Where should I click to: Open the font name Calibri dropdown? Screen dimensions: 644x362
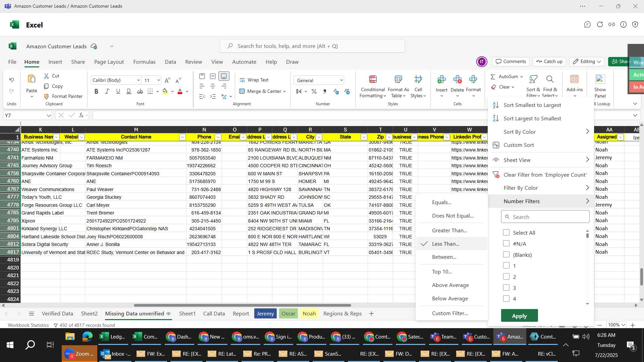(138, 80)
